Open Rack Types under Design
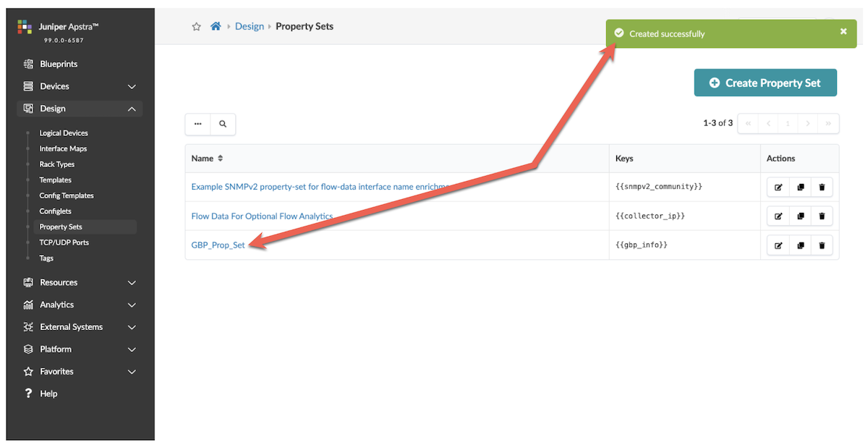868x446 pixels. click(x=57, y=164)
